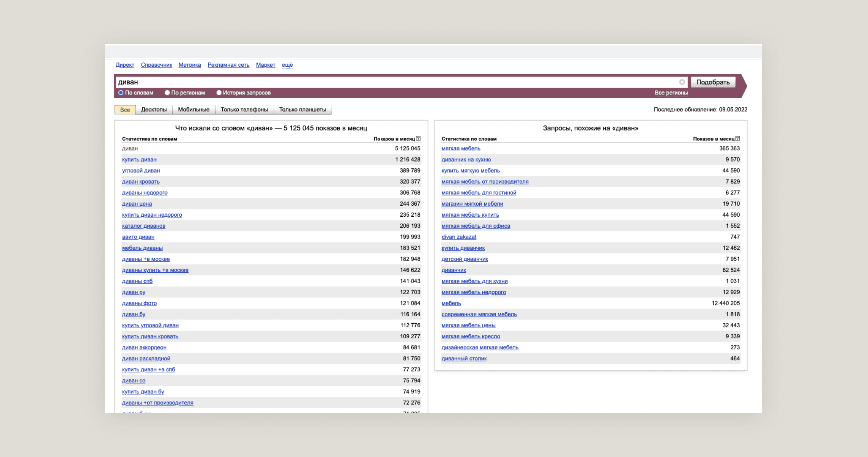Viewport: 868px width, 457px height.
Task: Open the 'диван бу' query
Action: (134, 314)
